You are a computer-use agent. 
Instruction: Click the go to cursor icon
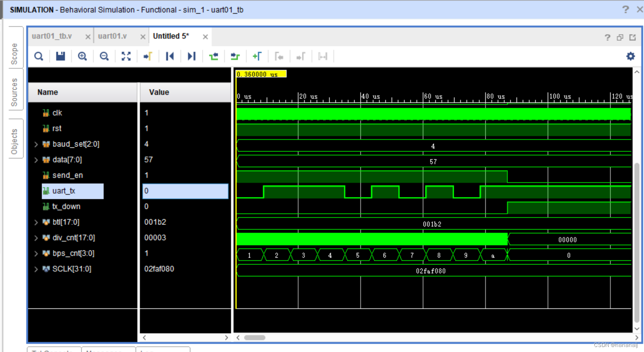[148, 56]
